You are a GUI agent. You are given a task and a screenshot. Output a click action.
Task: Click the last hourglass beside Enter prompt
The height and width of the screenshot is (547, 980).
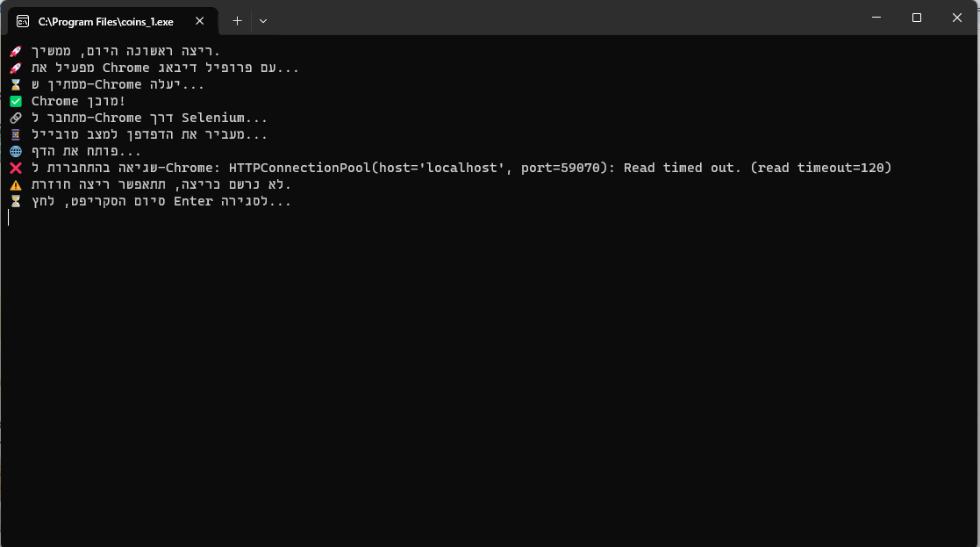16,201
